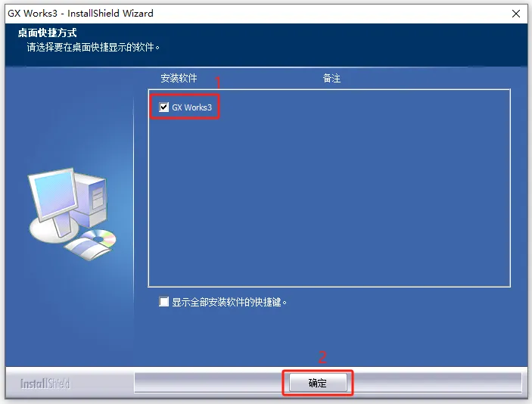
Task: Close the InstallShield Wizard window
Action: pyautogui.click(x=516, y=14)
